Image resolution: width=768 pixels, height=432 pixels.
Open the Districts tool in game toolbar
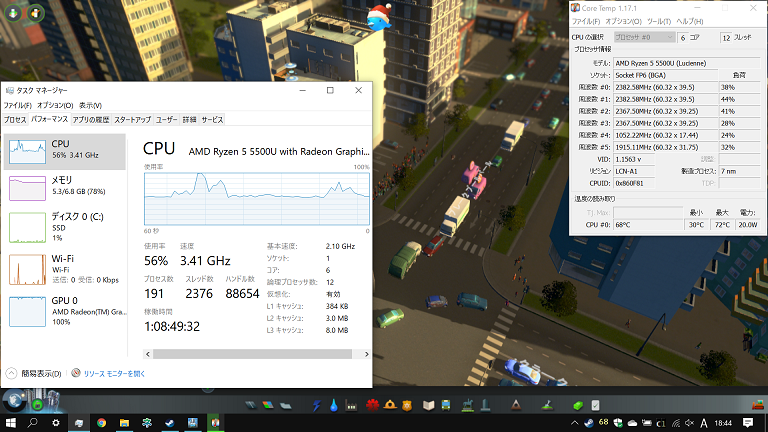[286, 405]
